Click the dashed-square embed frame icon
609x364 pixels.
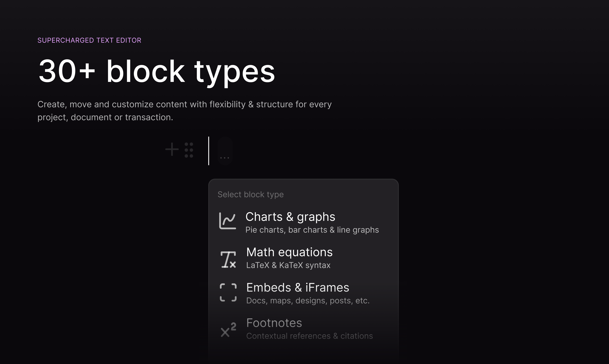tap(228, 292)
